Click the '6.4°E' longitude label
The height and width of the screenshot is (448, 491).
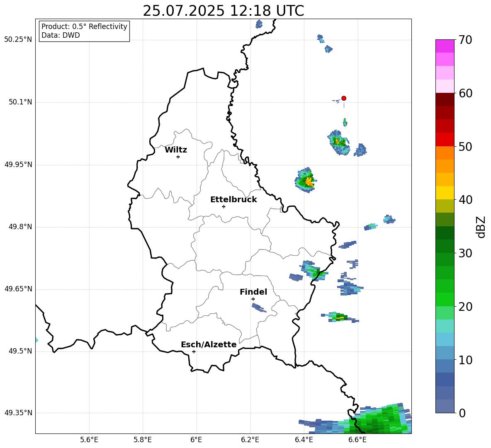click(304, 440)
